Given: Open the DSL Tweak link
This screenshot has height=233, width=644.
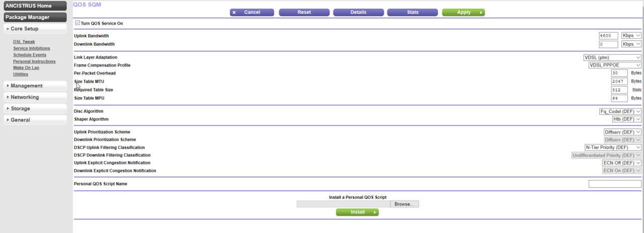Looking at the screenshot, I should 24,42.
